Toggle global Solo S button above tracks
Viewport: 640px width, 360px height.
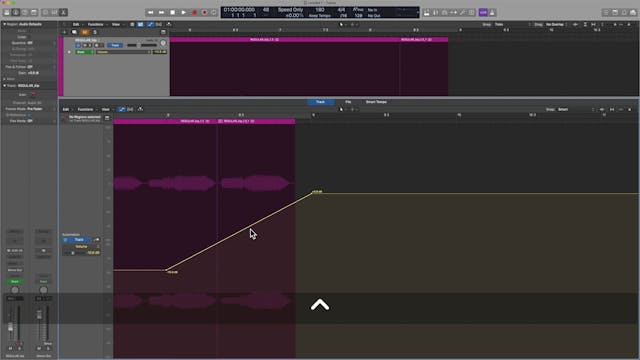tap(95, 32)
